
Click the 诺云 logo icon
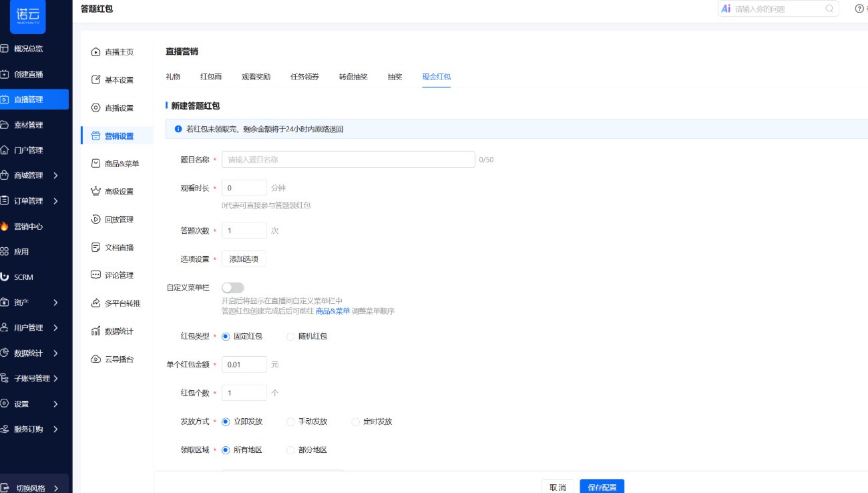click(27, 17)
